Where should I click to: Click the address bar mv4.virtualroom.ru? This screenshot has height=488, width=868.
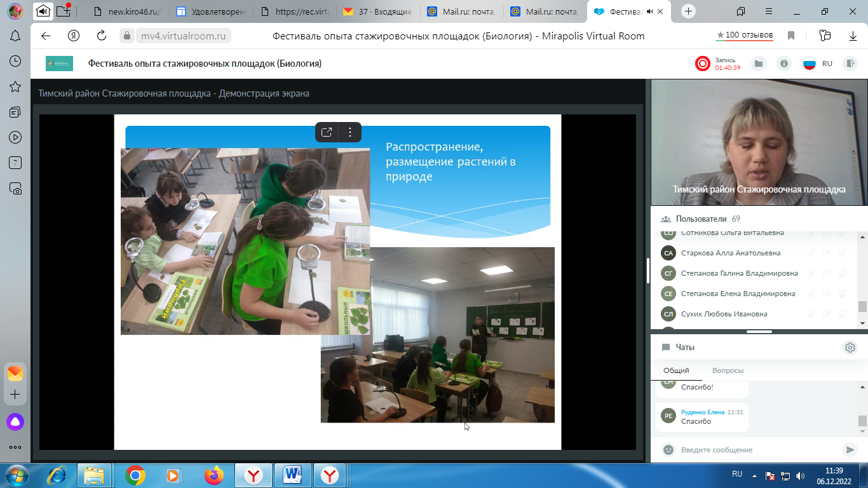(184, 36)
